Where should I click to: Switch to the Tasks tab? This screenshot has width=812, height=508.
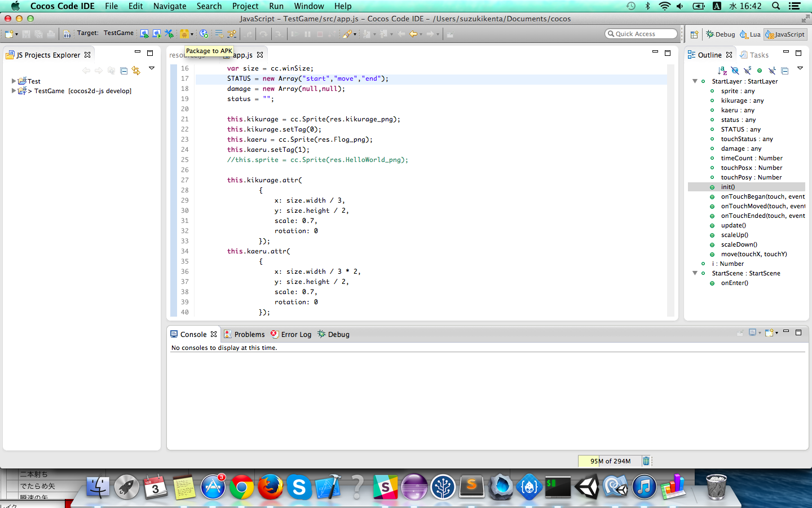point(754,55)
